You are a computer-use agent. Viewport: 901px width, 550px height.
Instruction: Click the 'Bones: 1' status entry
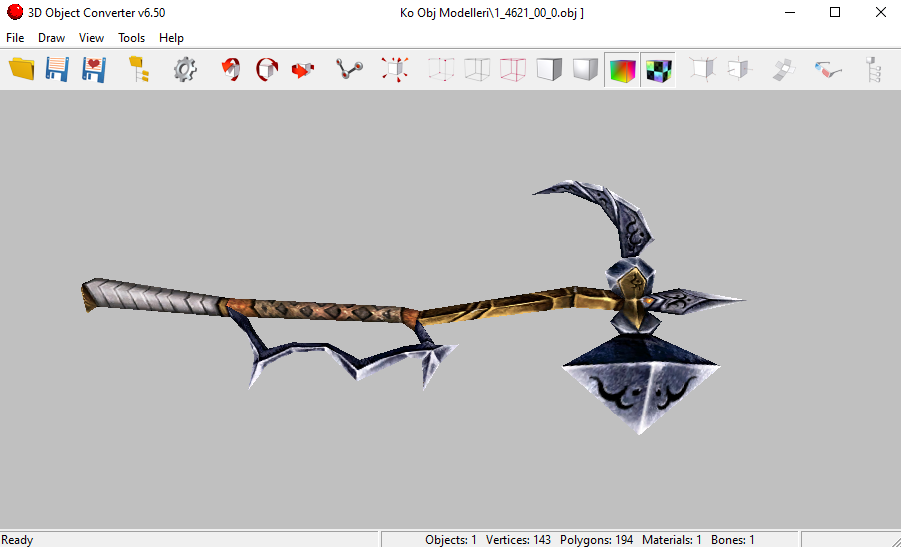pos(733,540)
